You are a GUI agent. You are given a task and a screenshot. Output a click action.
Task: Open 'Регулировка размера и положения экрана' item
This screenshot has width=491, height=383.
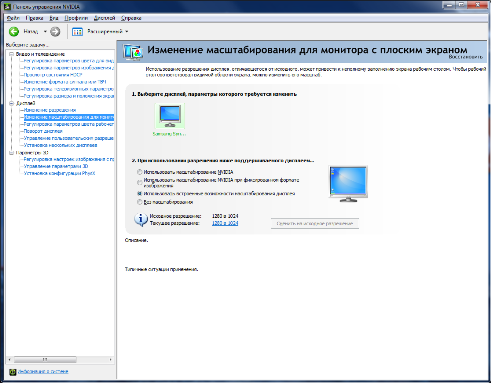(69, 96)
